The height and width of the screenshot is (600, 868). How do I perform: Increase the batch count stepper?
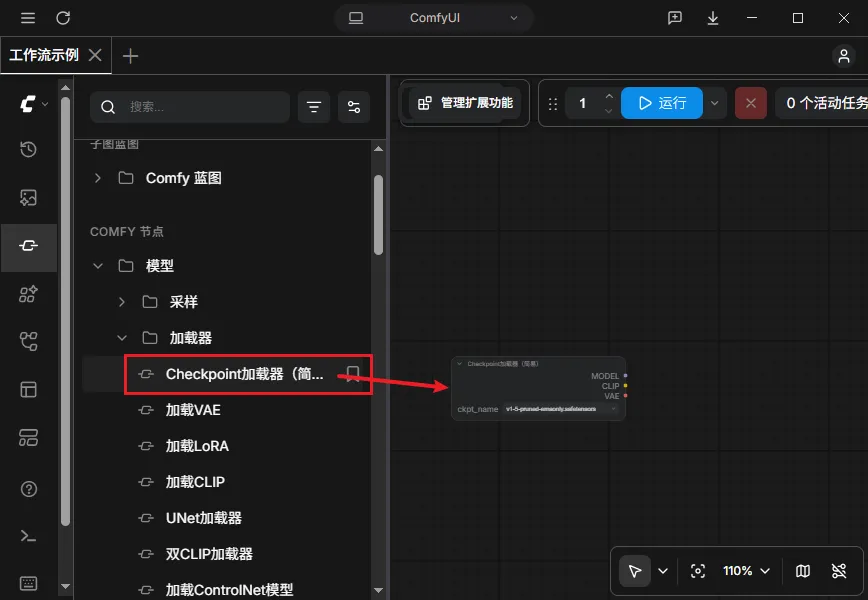(609, 96)
